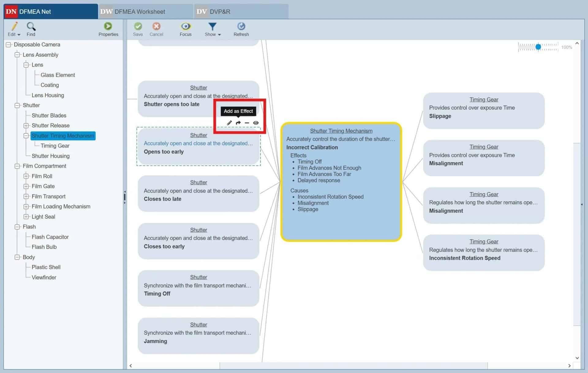Switch to the DVP&R tab
Viewport: 588px width, 373px height.
point(220,12)
